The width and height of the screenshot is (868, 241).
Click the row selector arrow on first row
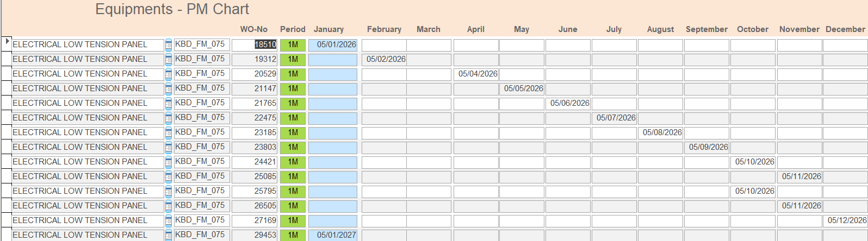(7, 41)
